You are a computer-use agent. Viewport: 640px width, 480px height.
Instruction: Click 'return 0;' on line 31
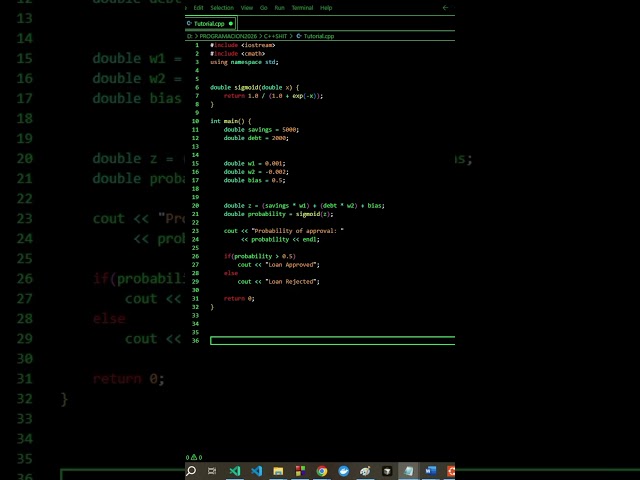[x=239, y=299]
